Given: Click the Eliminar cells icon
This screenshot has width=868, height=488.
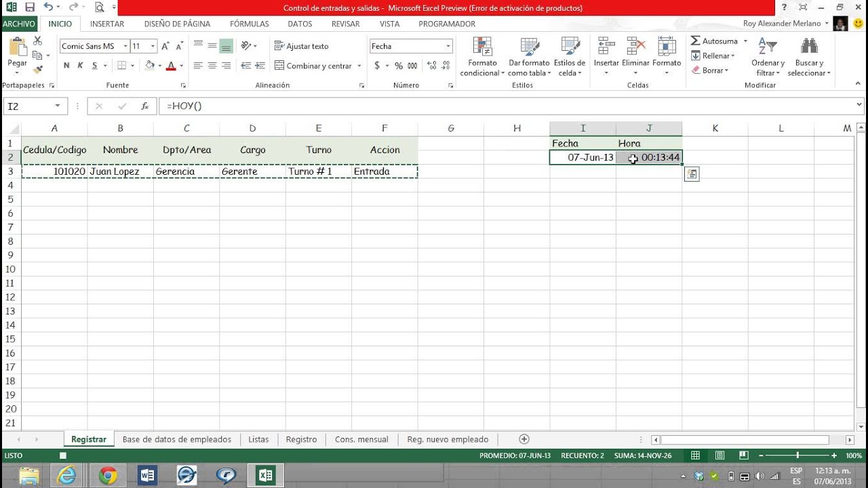Looking at the screenshot, I should coord(635,47).
